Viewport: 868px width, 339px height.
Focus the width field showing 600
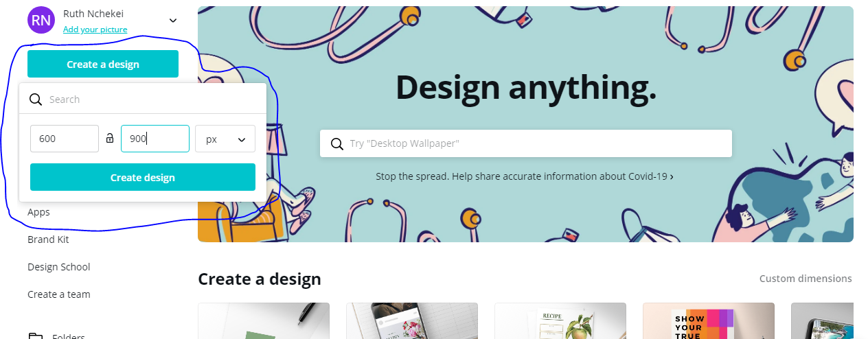tap(65, 139)
